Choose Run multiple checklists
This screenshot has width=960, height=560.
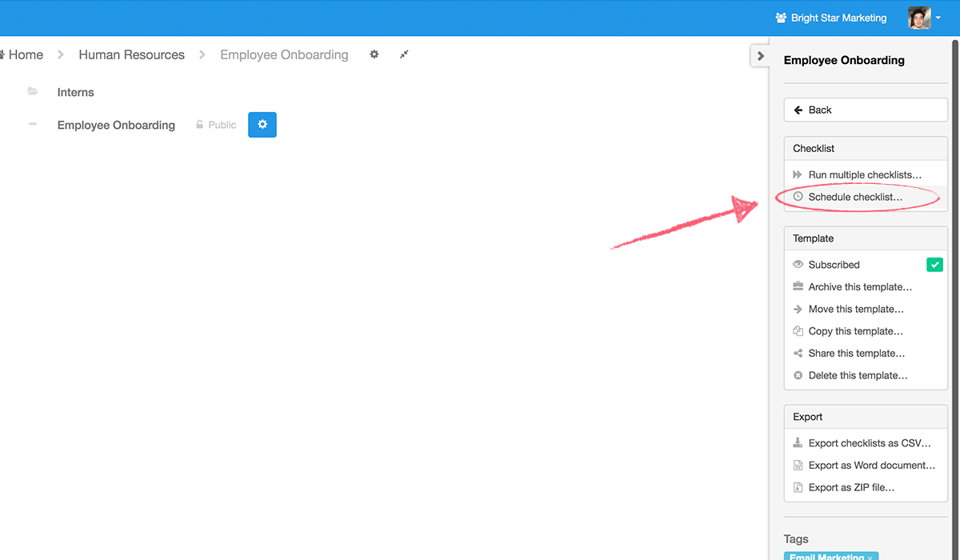(866, 174)
